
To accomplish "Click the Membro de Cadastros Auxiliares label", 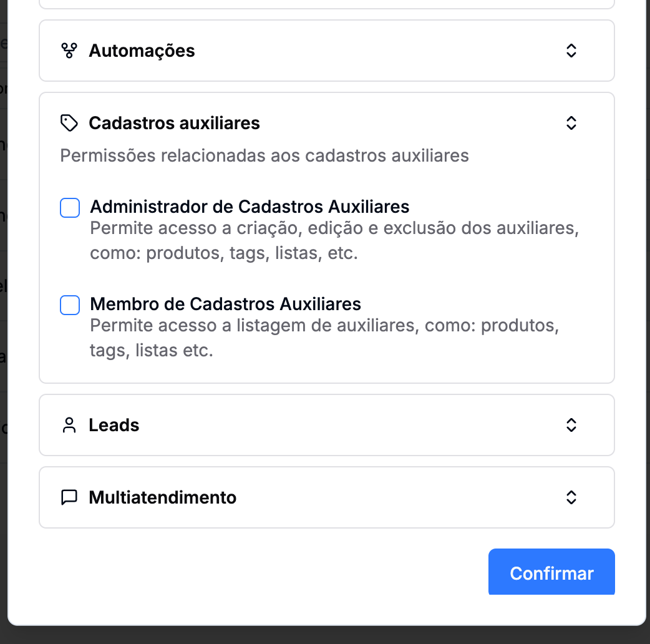I will (x=225, y=304).
